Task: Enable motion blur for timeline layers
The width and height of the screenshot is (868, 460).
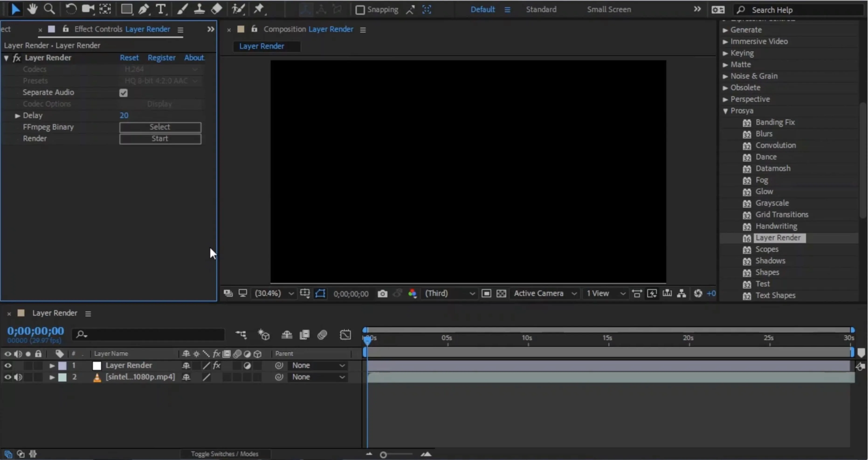Action: 322,335
